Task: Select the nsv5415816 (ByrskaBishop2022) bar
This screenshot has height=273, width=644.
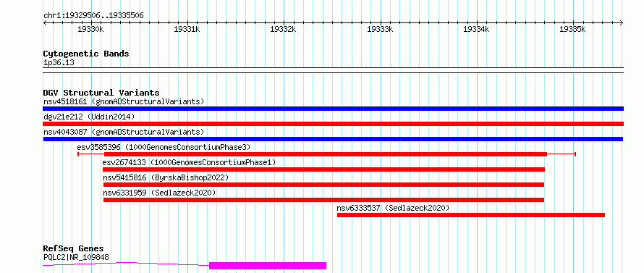Action: coord(323,185)
